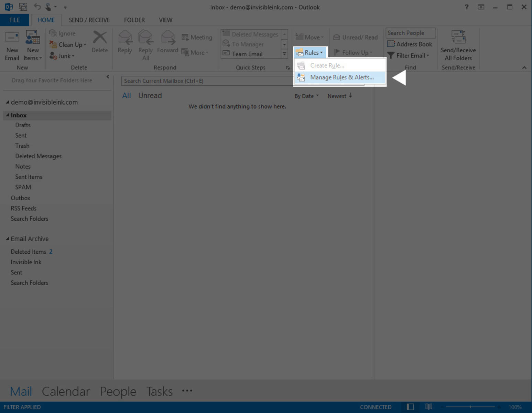Screen dimensions: 532x413
Task: Show Unread messages filter
Action: [x=150, y=96]
